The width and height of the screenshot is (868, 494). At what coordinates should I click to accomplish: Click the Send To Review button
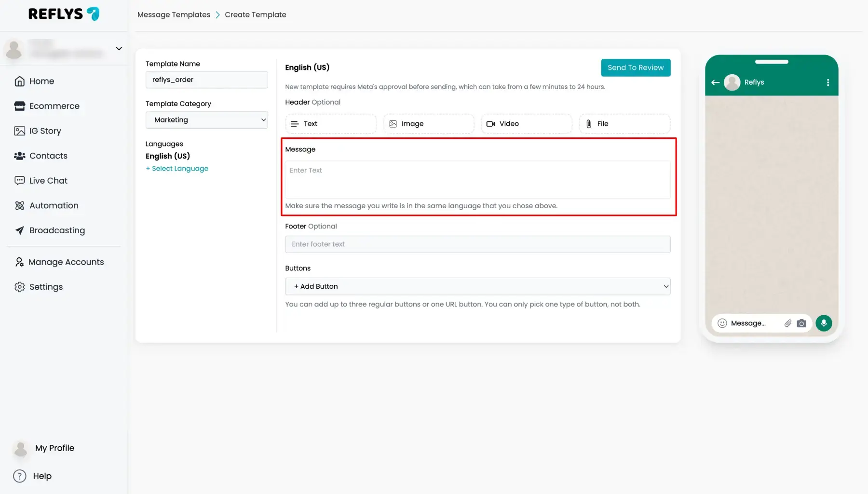coord(636,68)
